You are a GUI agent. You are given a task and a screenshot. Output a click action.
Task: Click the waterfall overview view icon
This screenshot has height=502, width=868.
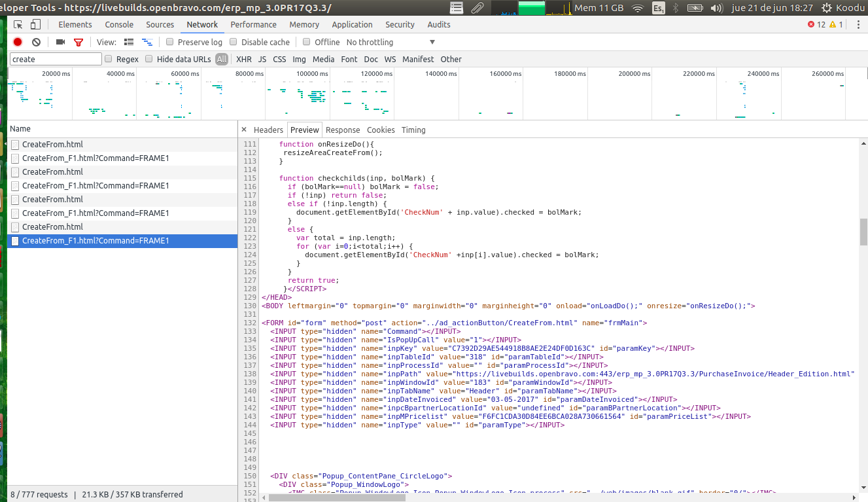coord(147,42)
